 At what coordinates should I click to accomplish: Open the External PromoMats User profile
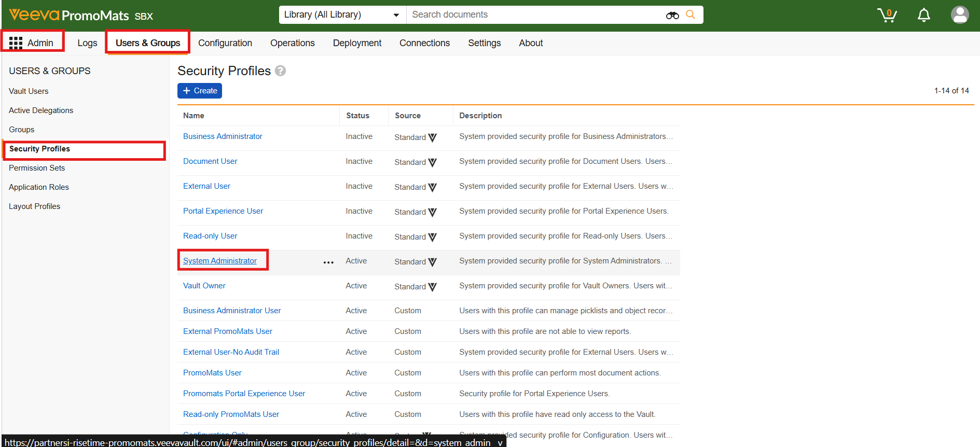click(228, 331)
